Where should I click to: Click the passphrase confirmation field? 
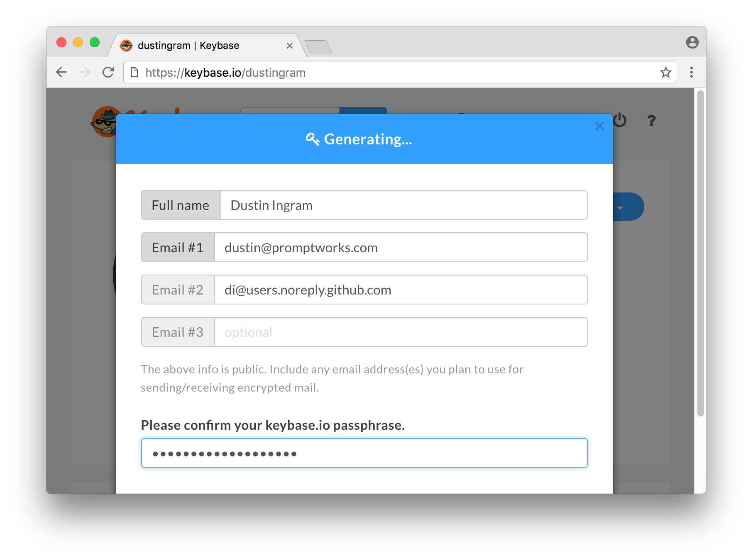point(364,453)
